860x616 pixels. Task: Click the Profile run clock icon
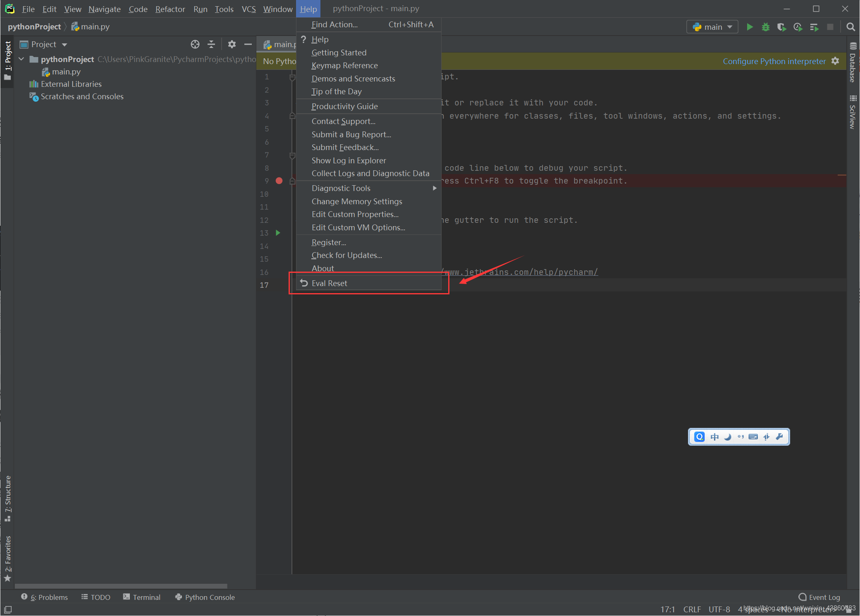(798, 27)
